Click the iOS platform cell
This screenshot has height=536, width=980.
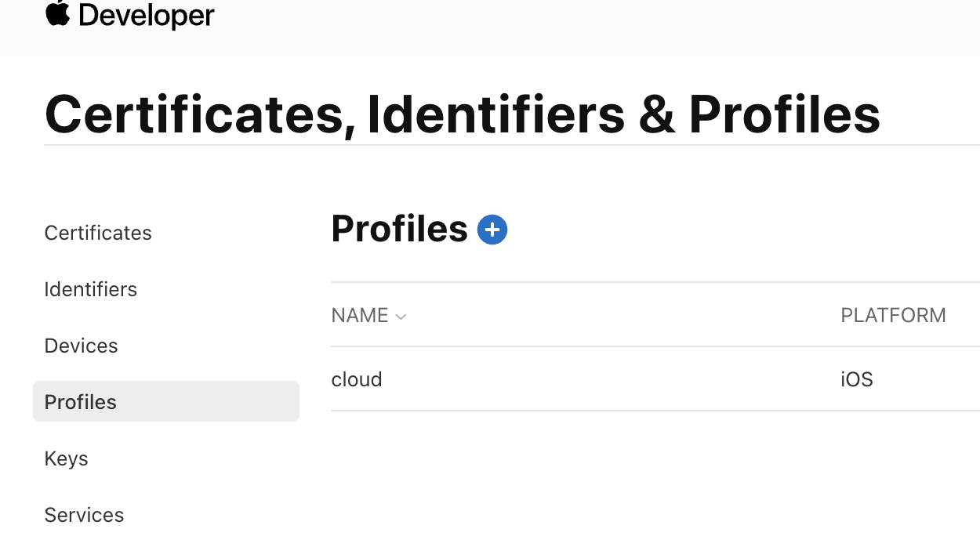pos(856,379)
